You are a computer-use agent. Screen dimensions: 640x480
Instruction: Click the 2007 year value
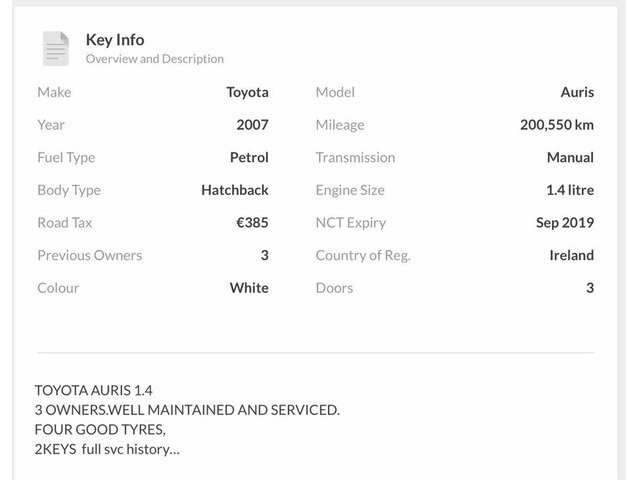(252, 125)
